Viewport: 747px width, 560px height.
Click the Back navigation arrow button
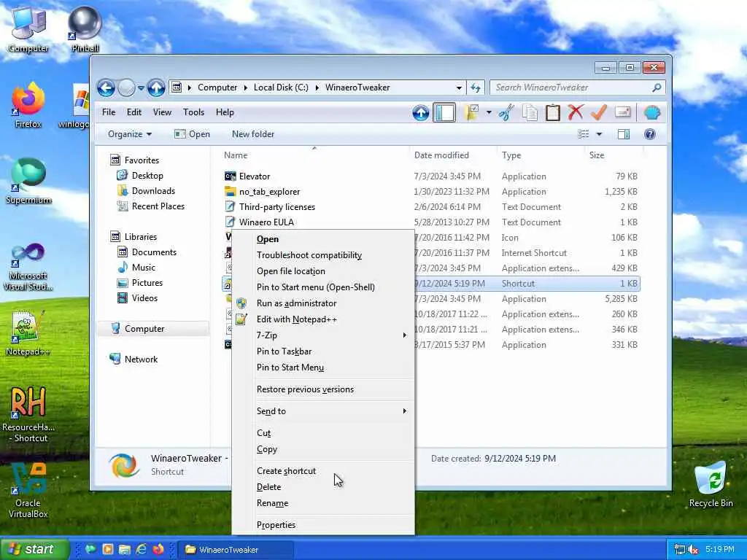click(106, 87)
